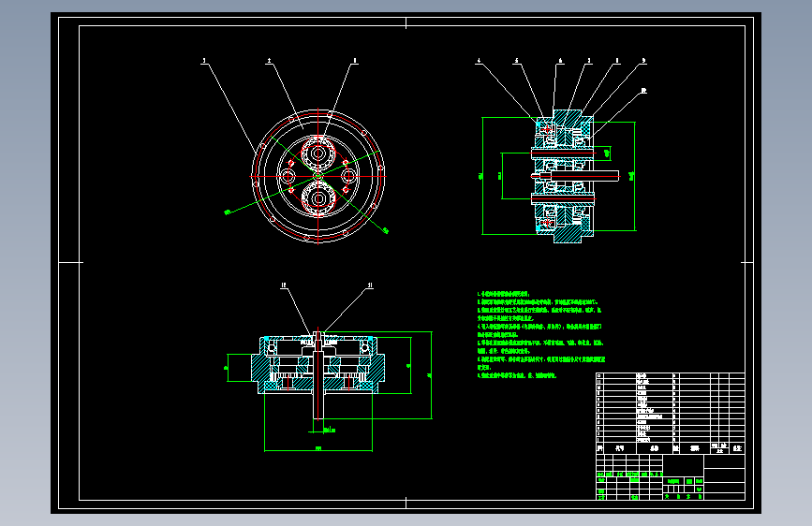Image resolution: width=812 pixels, height=526 pixels.
Task: Click the parts list header row
Action: tap(670, 448)
